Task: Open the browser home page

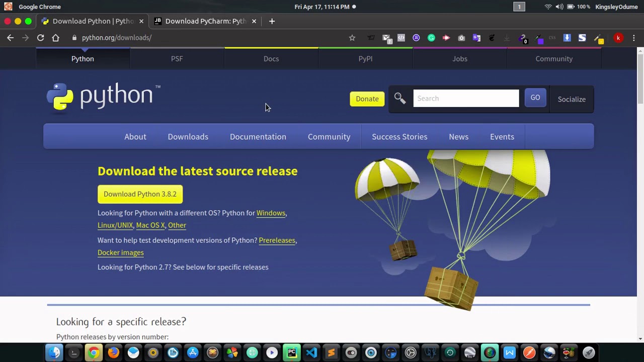Action: pyautogui.click(x=55, y=38)
